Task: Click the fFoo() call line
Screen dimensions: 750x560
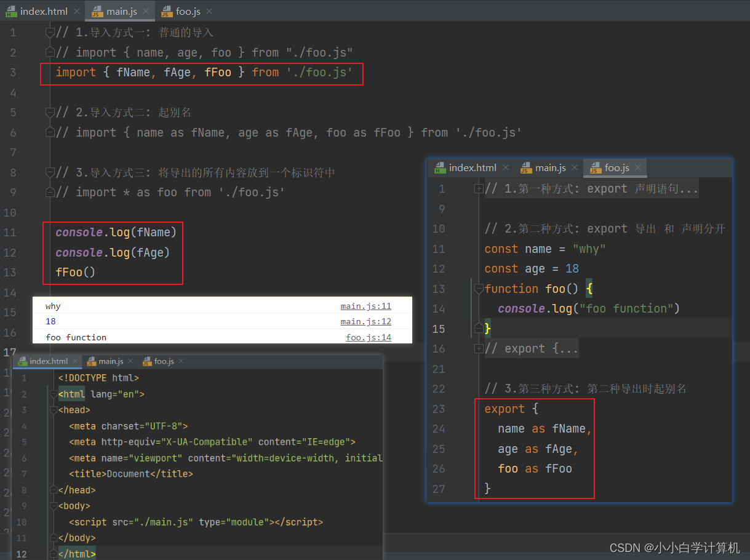Action: point(76,273)
